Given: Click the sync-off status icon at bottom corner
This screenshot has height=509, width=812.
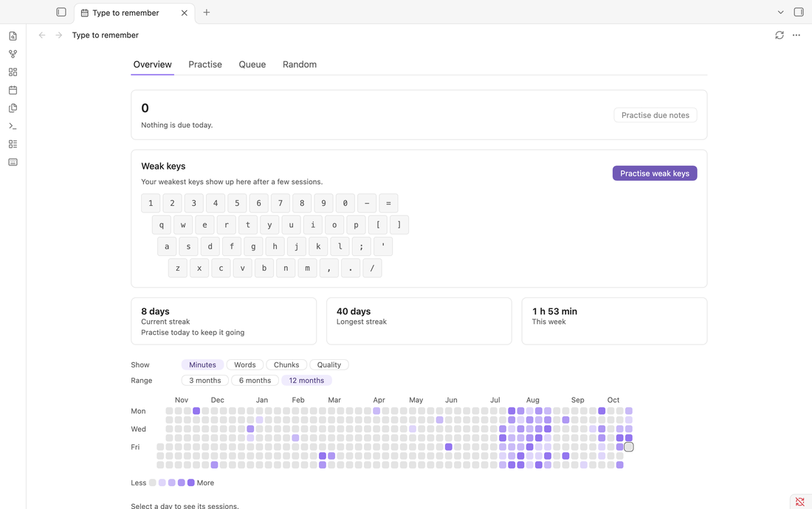Looking at the screenshot, I should 800,502.
